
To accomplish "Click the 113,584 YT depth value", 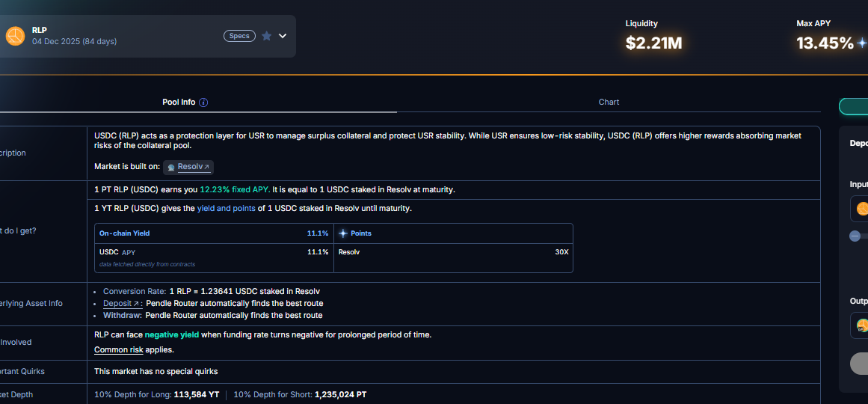I will coord(197,394).
